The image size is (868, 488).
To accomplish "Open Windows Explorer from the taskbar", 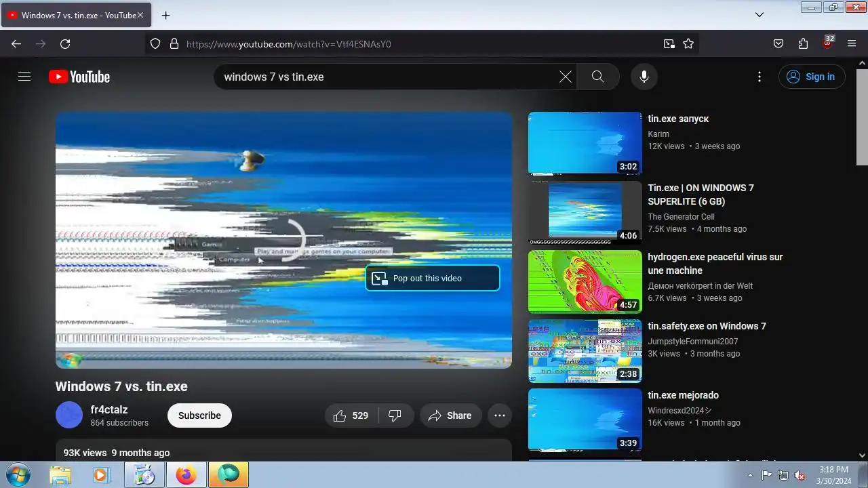I will pos(61,475).
